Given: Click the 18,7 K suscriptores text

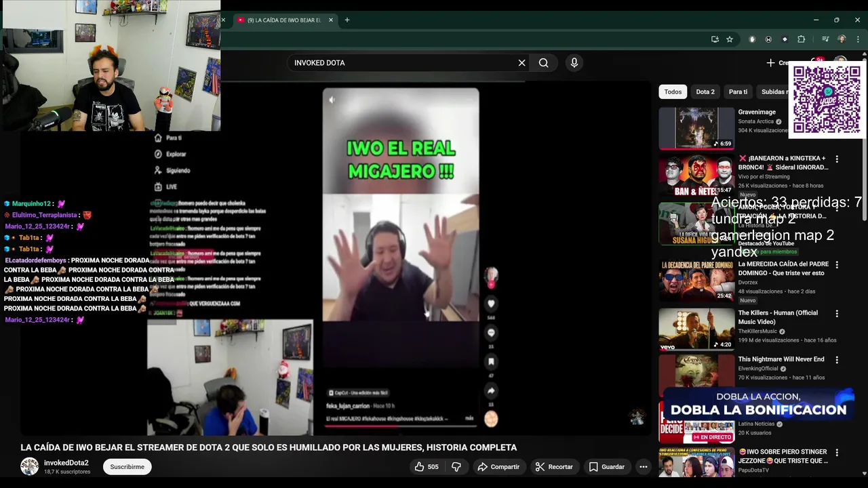Looking at the screenshot, I should 67,472.
